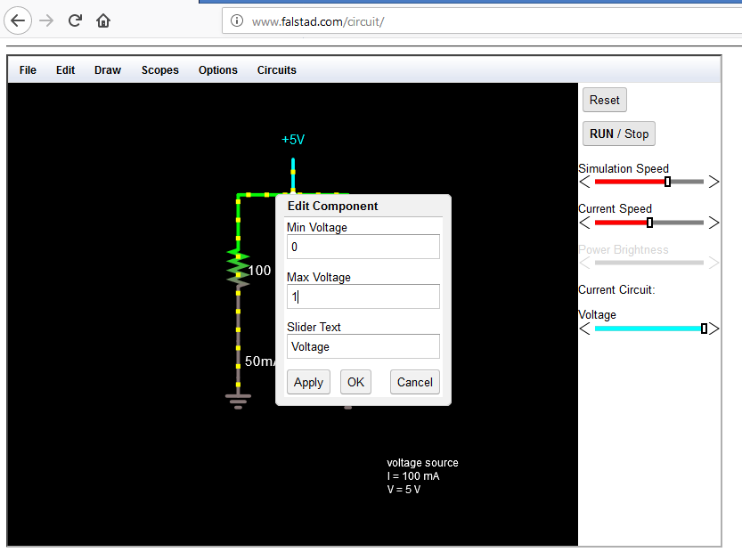Image resolution: width=742 pixels, height=560 pixels.
Task: Decrease Voltage slider with left arrow
Action: point(585,329)
